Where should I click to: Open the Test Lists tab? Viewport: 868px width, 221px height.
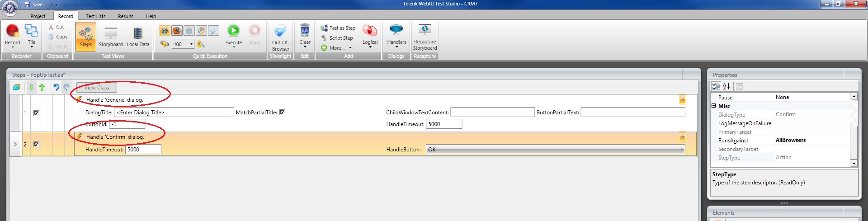tap(95, 16)
